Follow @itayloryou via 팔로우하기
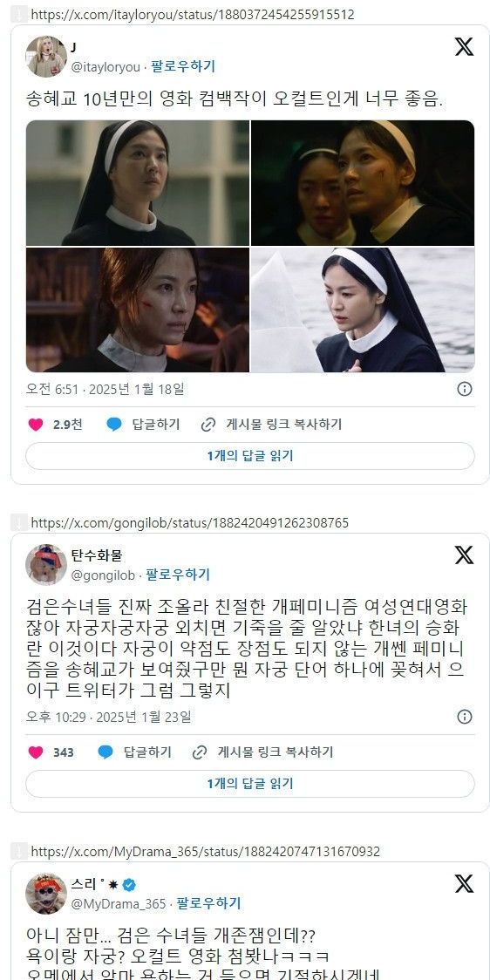 (183, 67)
